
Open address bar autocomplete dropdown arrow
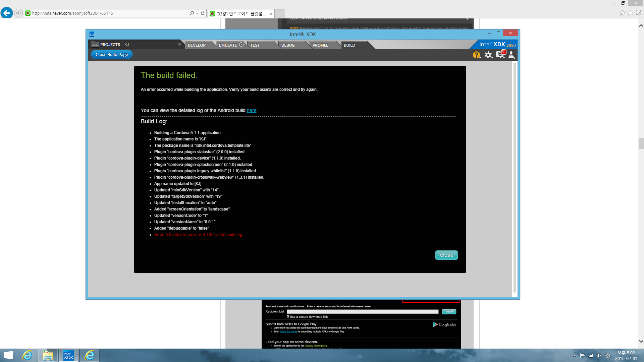[197, 13]
